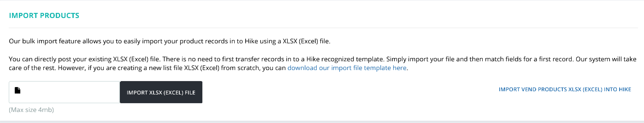The height and width of the screenshot is (123, 644).
Task: Click the word 'download' in the template link
Action: coord(302,68)
